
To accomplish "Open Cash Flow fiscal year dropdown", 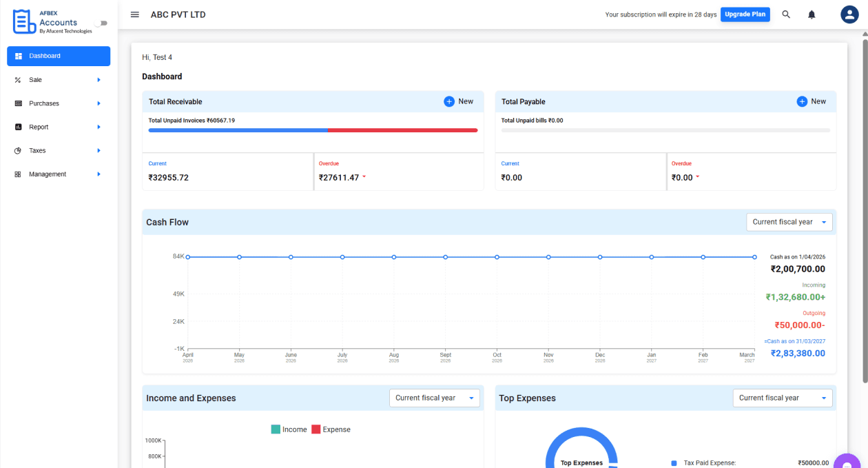I will coord(789,222).
